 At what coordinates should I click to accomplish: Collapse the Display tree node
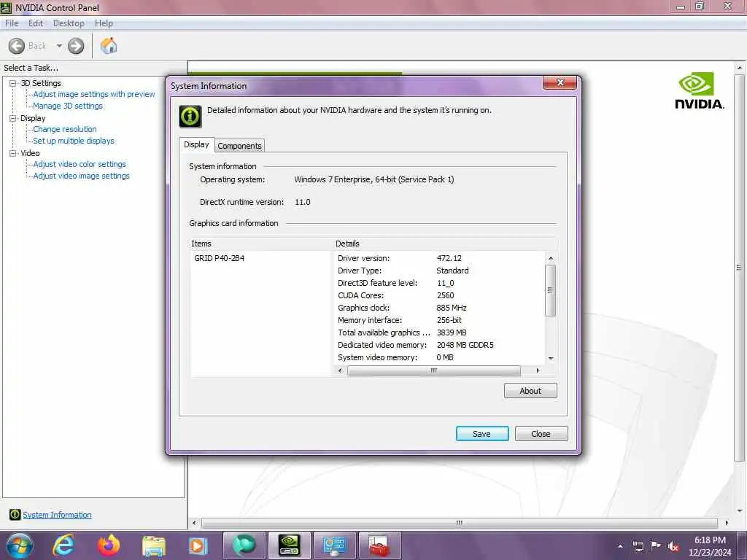click(13, 118)
